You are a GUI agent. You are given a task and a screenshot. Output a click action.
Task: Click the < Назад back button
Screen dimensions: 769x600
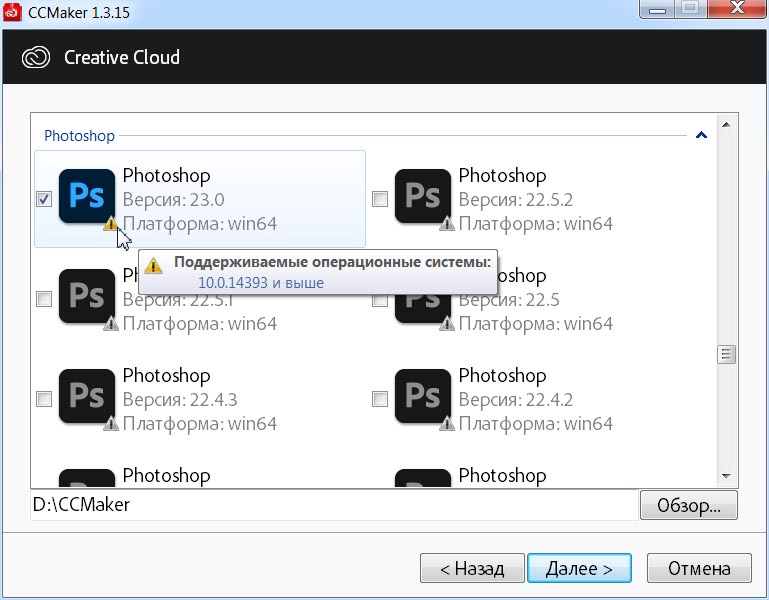point(472,568)
